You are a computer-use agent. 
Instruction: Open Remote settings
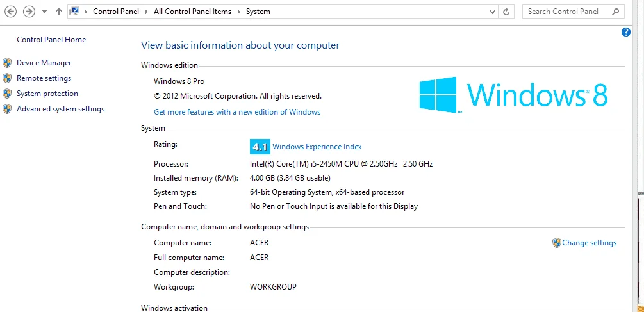click(44, 78)
